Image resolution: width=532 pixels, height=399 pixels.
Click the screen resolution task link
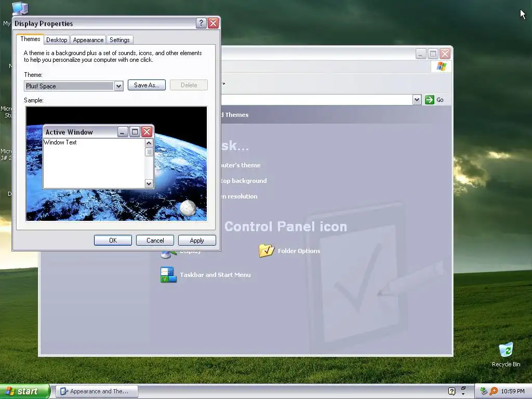(x=239, y=196)
